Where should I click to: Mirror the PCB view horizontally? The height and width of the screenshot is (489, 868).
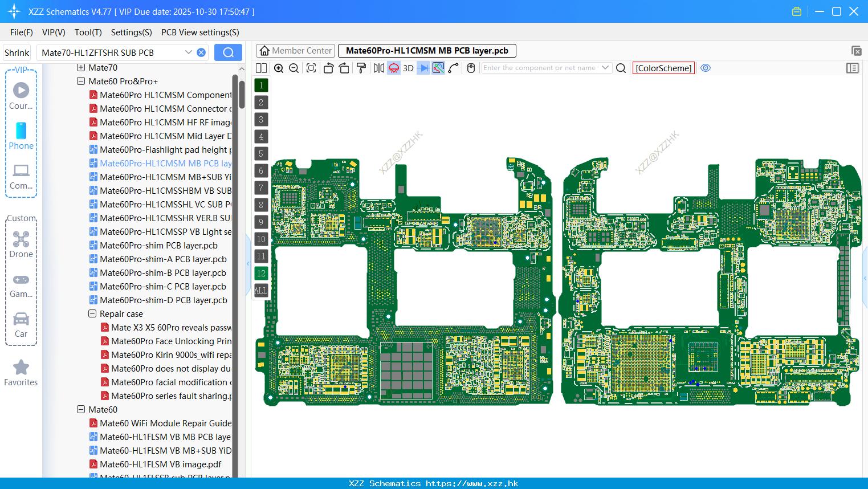(x=379, y=68)
